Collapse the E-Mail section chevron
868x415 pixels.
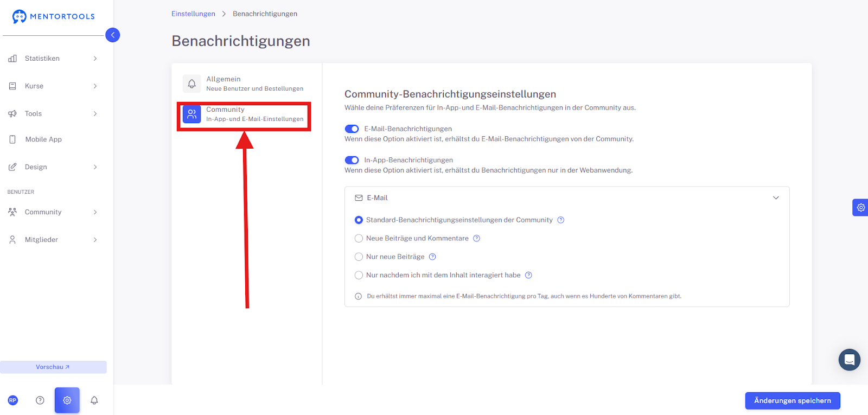[x=776, y=198]
